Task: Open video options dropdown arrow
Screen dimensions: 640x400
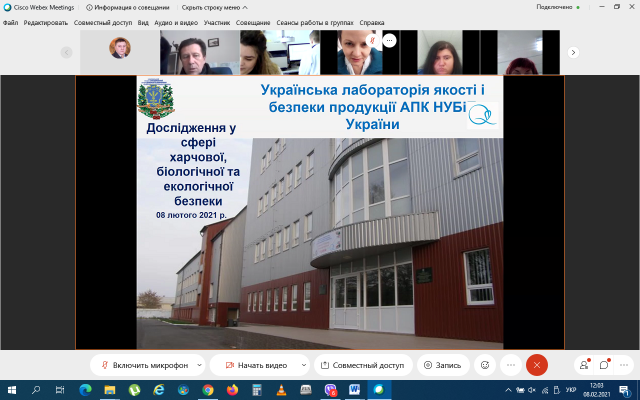Action: [x=304, y=365]
